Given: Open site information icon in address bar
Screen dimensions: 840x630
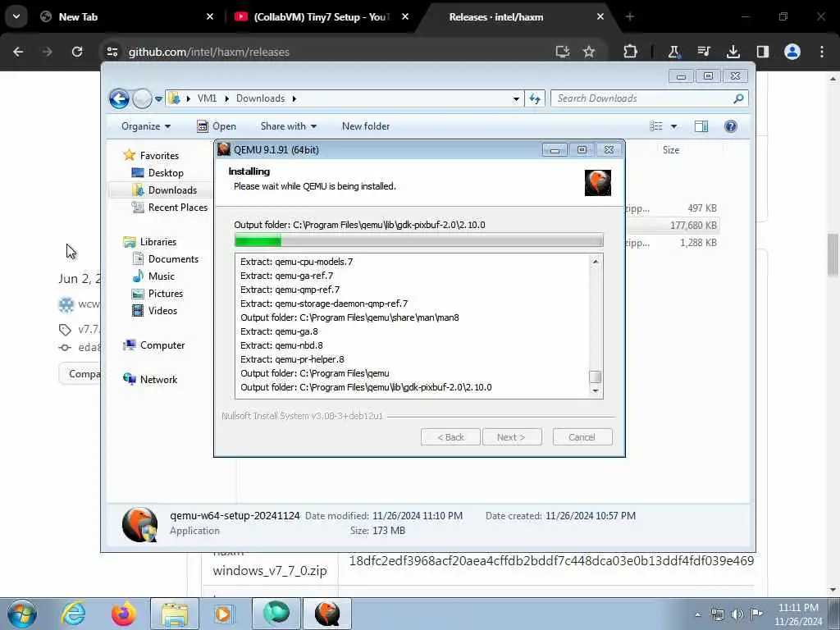Looking at the screenshot, I should click(x=112, y=52).
